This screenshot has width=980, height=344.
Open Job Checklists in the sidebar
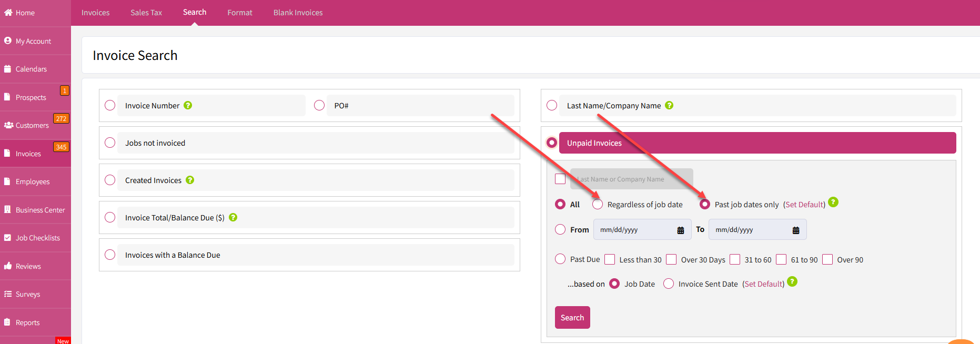[x=35, y=238]
